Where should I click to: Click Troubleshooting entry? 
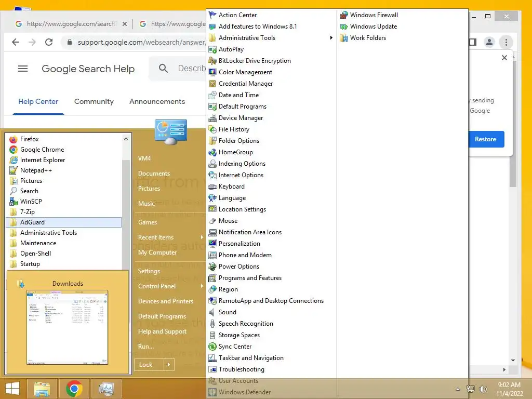coord(241,369)
